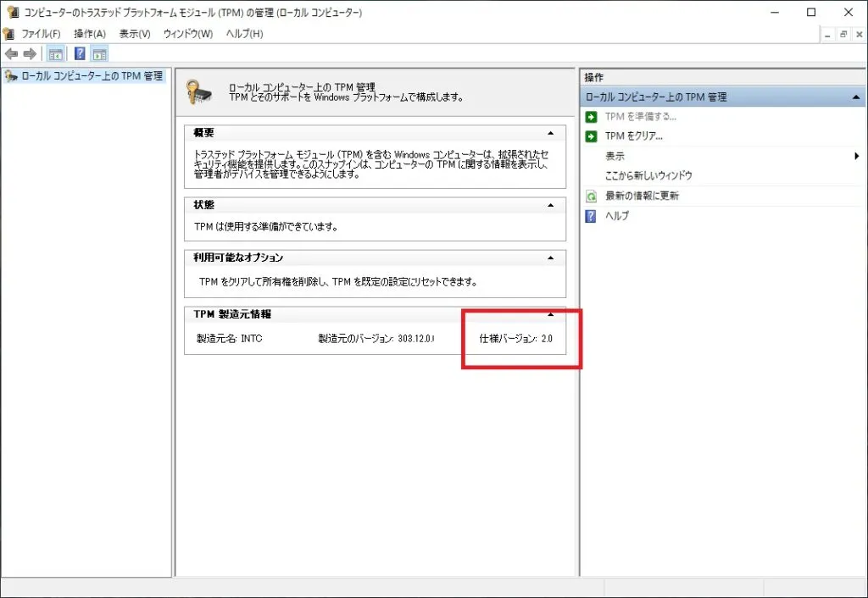Collapse the 利用可能なオプション section
Screen dimensions: 868x598
[x=550, y=257]
